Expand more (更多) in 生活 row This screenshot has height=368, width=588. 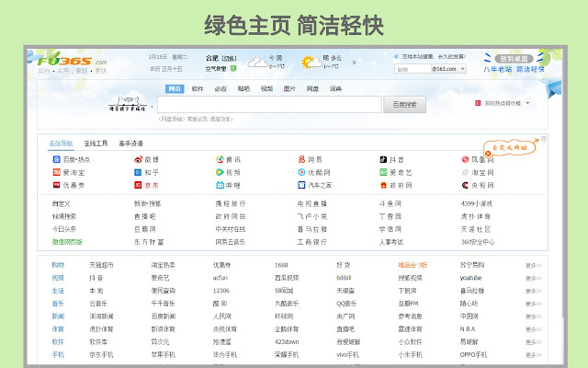(x=533, y=291)
